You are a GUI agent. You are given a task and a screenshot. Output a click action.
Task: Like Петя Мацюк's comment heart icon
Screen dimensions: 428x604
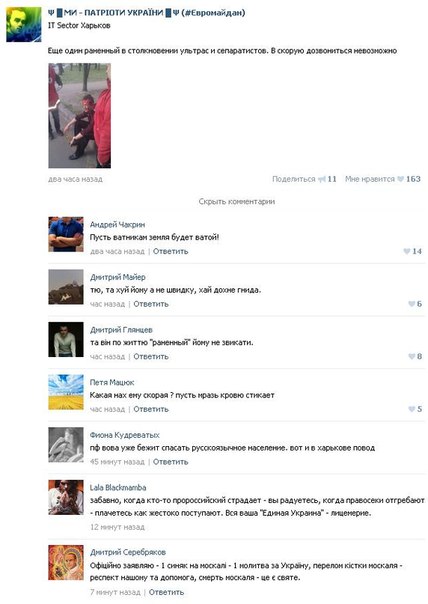coord(412,409)
